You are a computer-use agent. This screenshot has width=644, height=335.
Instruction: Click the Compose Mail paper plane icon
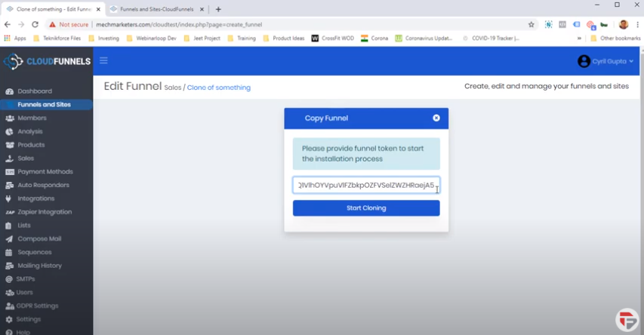coord(9,239)
